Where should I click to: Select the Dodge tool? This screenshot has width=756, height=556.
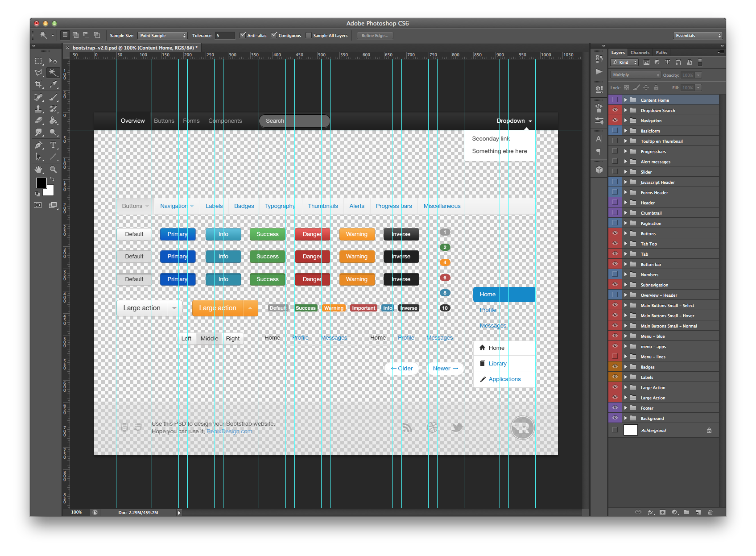[53, 132]
